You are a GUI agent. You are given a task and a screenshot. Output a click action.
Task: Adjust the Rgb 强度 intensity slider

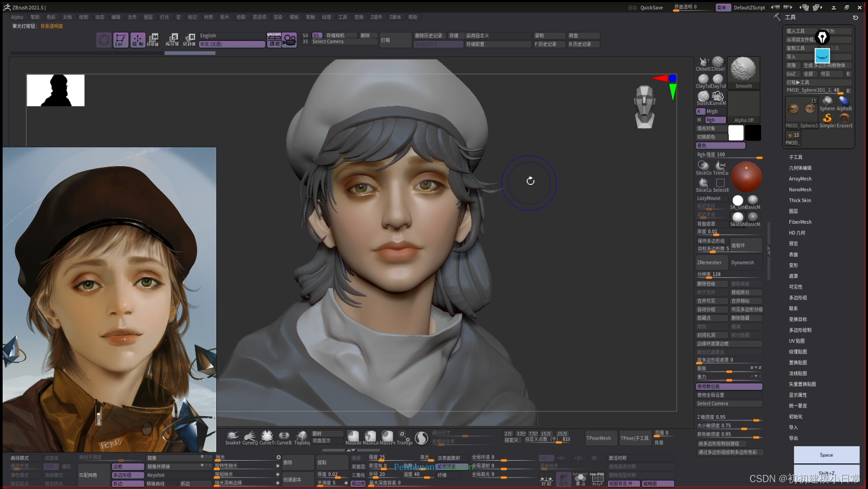[x=729, y=155]
